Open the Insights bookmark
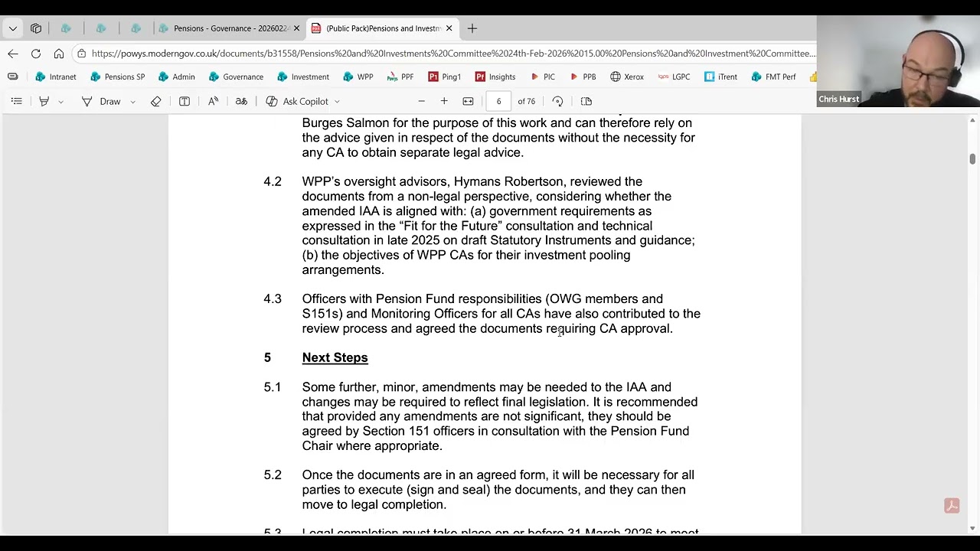This screenshot has height=551, width=980. [x=495, y=77]
